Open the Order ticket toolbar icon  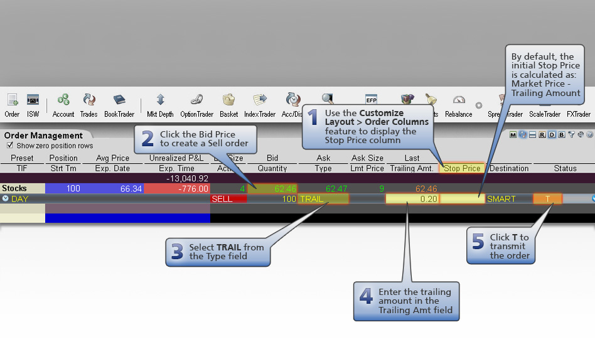tap(12, 100)
